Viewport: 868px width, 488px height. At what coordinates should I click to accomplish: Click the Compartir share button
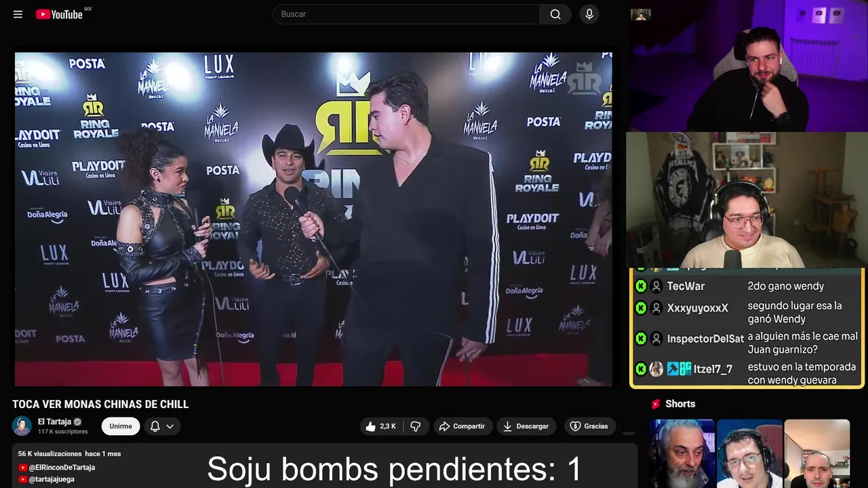pyautogui.click(x=462, y=426)
